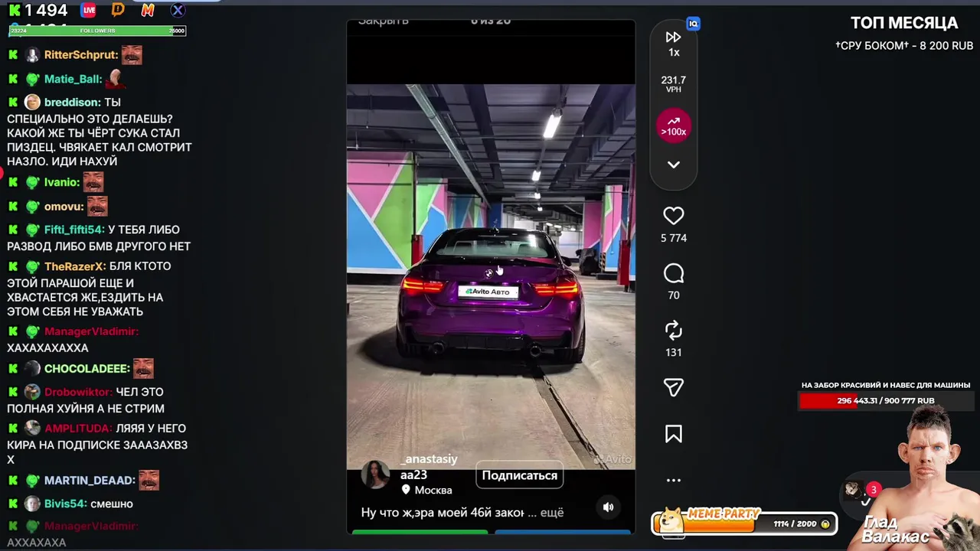The width and height of the screenshot is (980, 551).
Task: Open comments via speech bubble icon
Action: [x=674, y=273]
